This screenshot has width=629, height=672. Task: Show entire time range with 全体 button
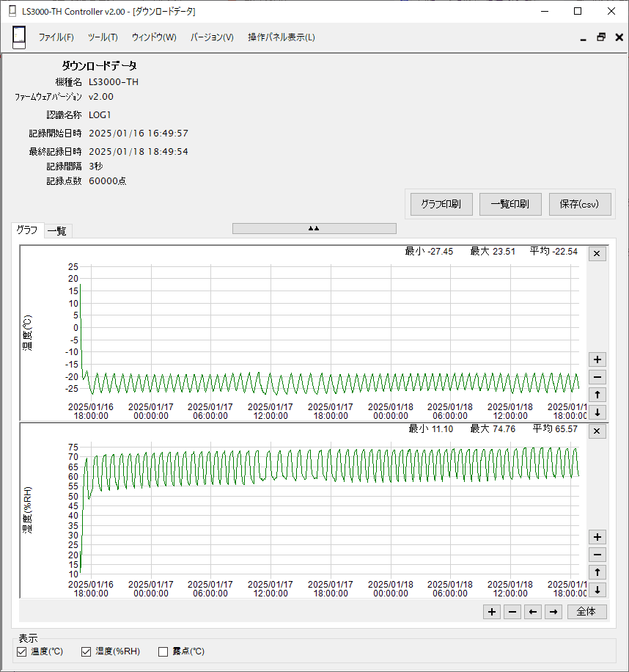[586, 612]
